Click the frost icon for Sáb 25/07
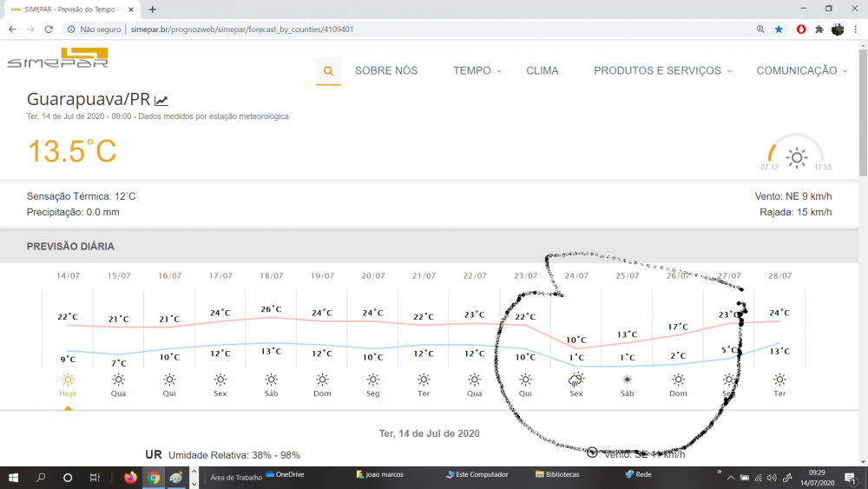Screen dimensions: 868x489 627,380
